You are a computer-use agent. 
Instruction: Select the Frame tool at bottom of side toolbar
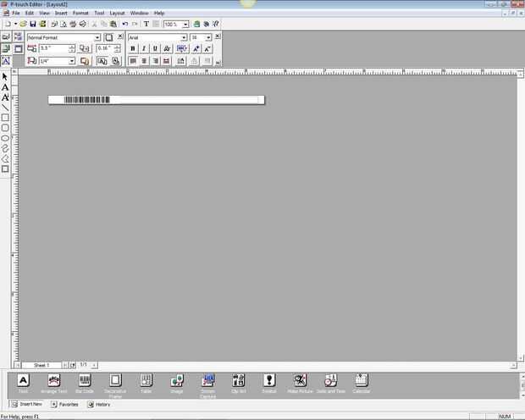[x=5, y=169]
